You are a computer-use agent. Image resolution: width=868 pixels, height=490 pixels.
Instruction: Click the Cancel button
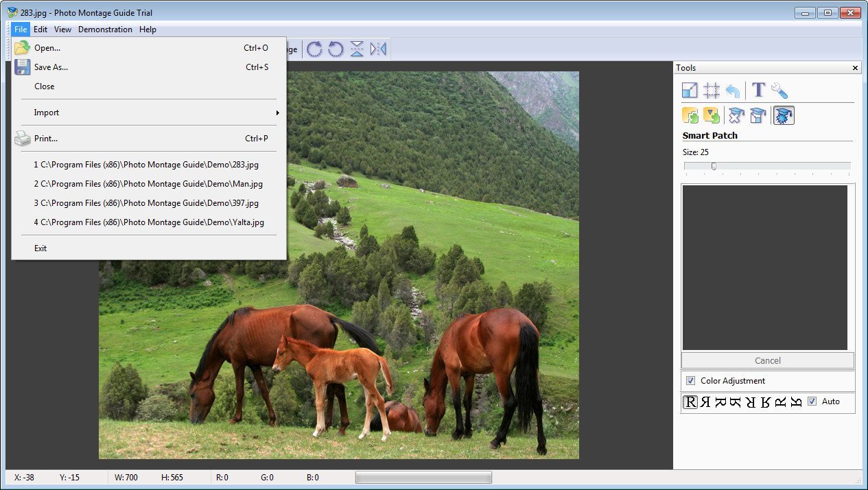pos(766,360)
